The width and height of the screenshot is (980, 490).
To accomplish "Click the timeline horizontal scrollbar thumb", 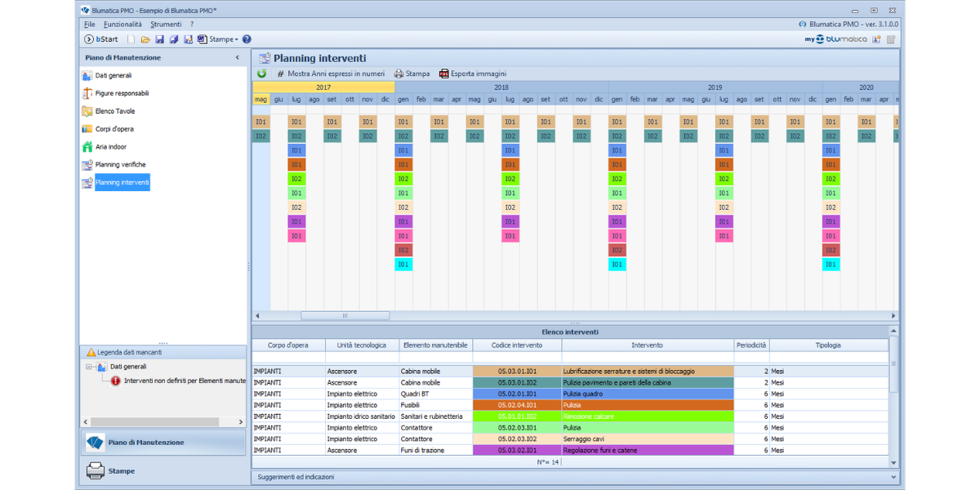I will coord(345,316).
